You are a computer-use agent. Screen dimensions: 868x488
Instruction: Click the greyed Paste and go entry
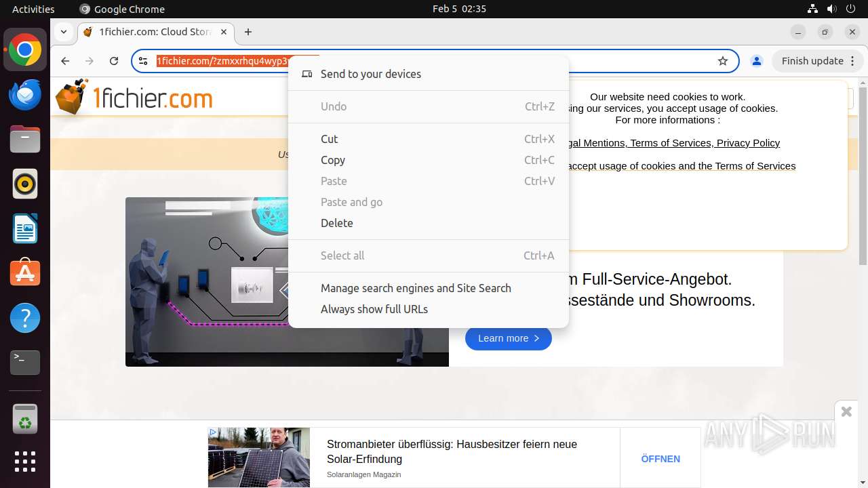(429, 202)
